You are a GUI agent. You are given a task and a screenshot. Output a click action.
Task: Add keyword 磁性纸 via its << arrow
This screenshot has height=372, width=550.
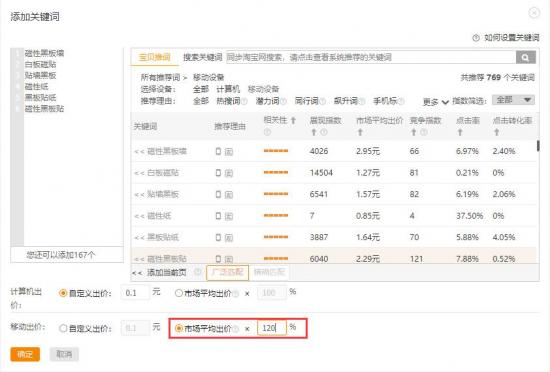[139, 216]
